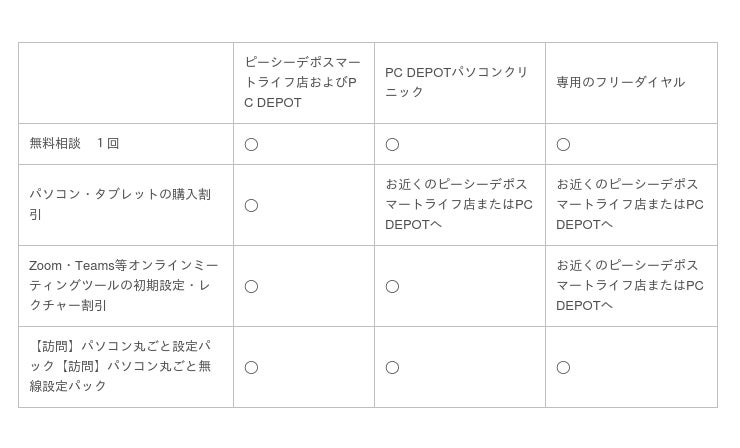This screenshot has height=448, width=740.
Task: Click the circle for 無料相談 under ピーシーデポスマートライフ店 column
Action: [x=251, y=144]
